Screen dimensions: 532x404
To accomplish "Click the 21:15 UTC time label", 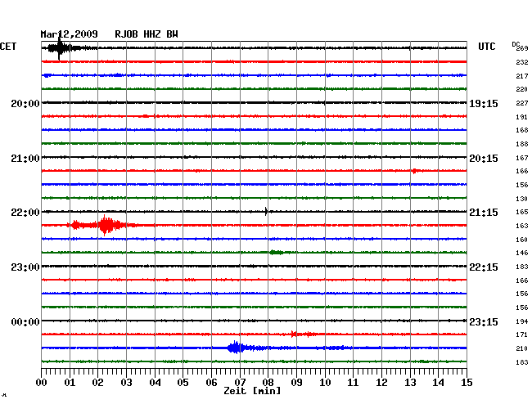I will [484, 213].
